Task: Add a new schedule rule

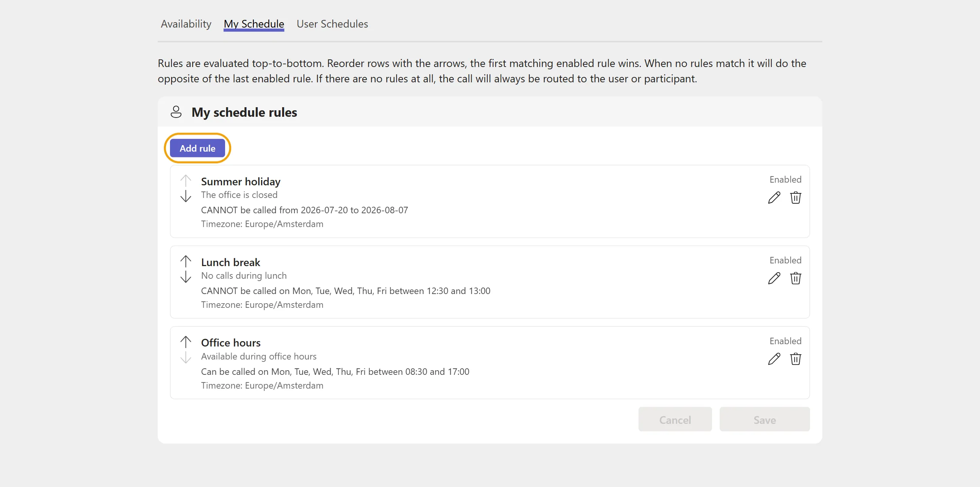Action: (x=198, y=148)
